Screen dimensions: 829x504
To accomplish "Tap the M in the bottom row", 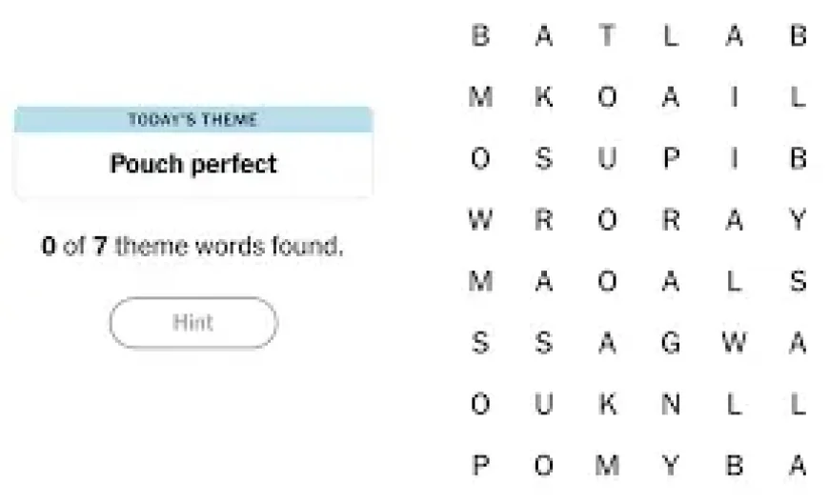I will click(607, 466).
